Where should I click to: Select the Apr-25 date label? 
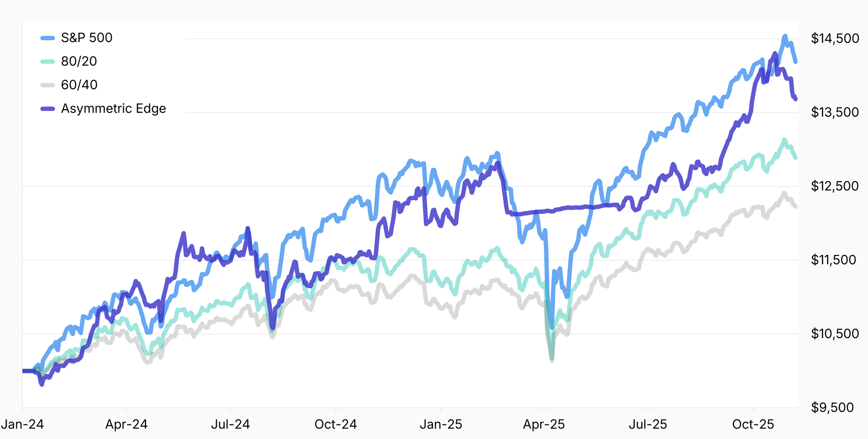(x=544, y=425)
